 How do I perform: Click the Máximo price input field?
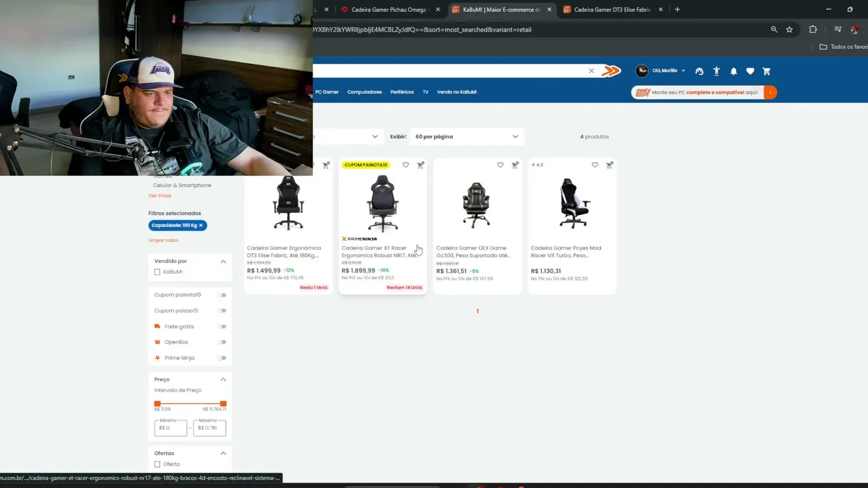(x=210, y=428)
